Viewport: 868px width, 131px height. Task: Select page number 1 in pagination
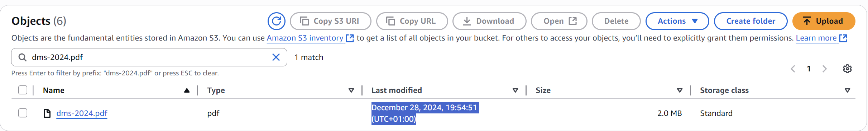(809, 69)
